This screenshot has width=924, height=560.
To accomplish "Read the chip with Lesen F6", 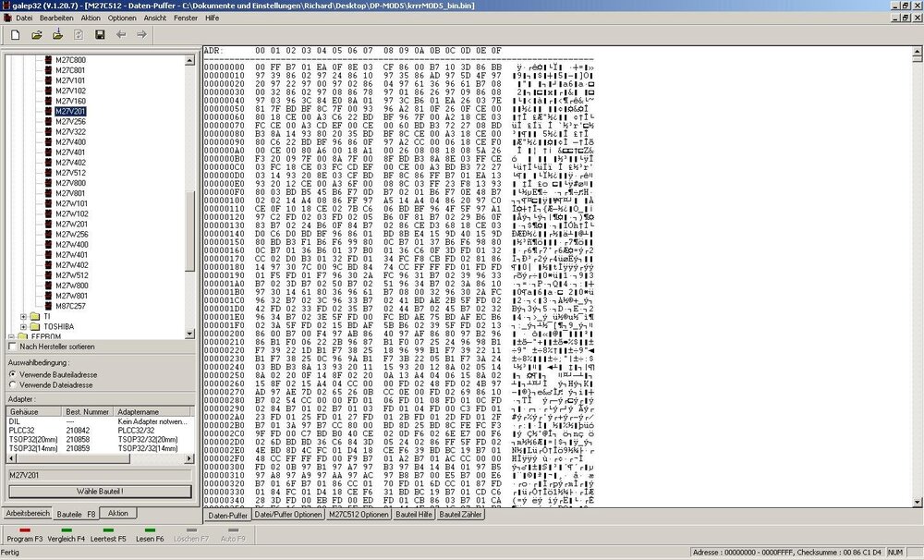I will click(150, 535).
